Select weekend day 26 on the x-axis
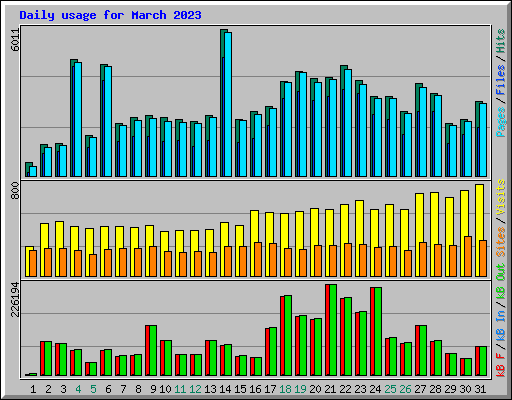This screenshot has height=400, width=512. pos(406,389)
